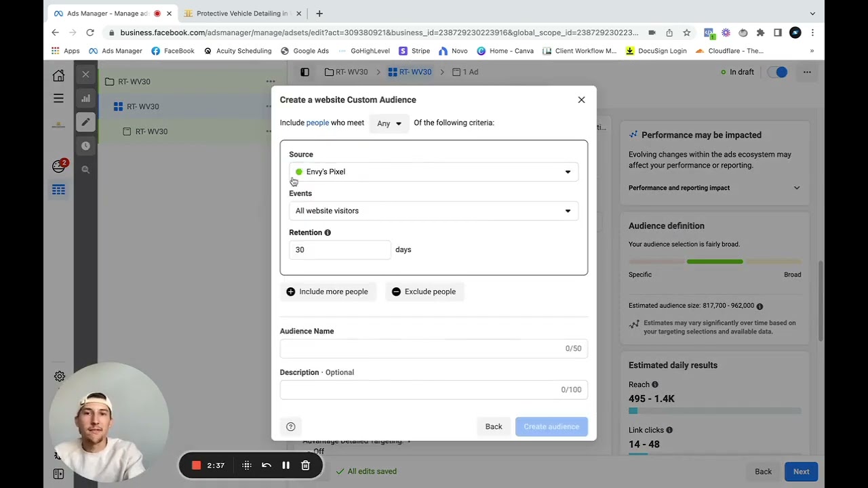This screenshot has height=488, width=868.
Task: Click Create audience button
Action: pyautogui.click(x=551, y=426)
